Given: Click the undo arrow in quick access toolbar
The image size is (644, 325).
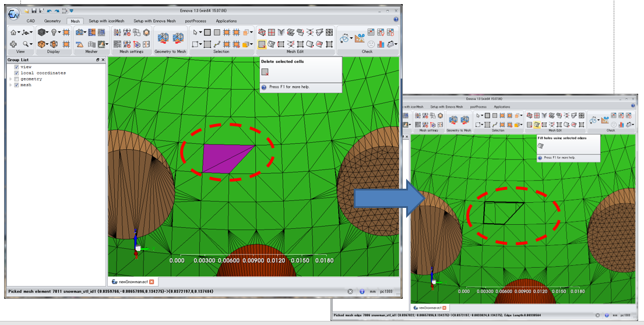Looking at the screenshot, I should click(x=49, y=10).
